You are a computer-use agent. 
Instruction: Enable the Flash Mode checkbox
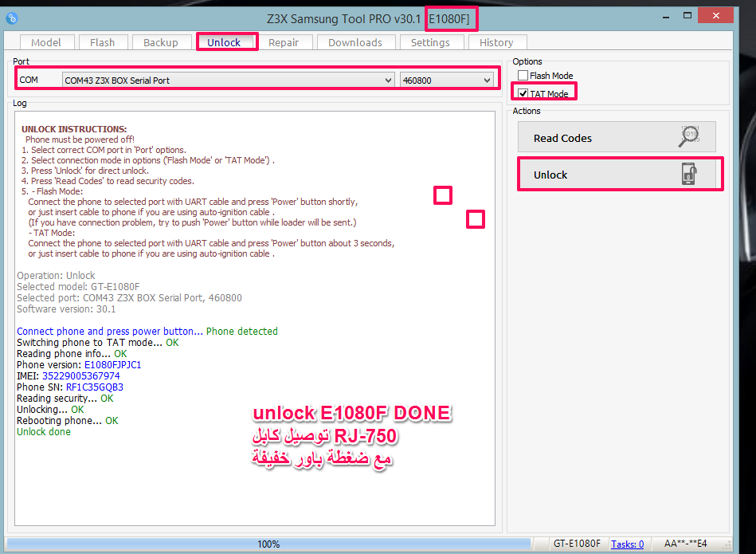point(523,75)
